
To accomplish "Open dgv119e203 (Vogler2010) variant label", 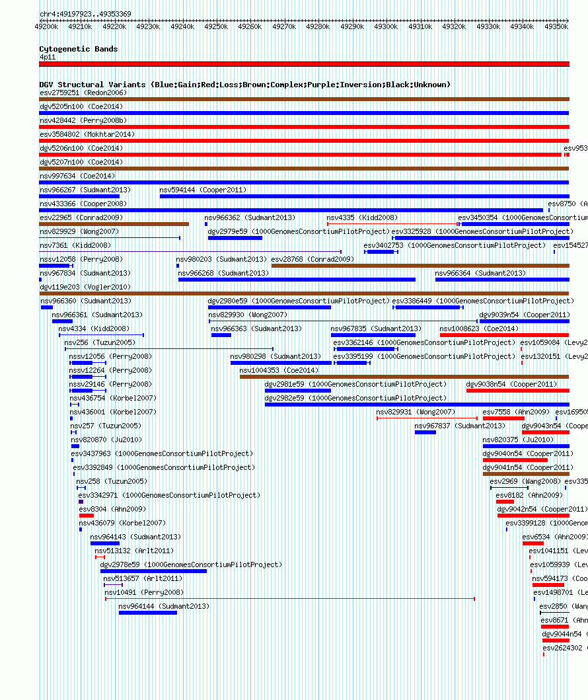I will coord(85,287).
